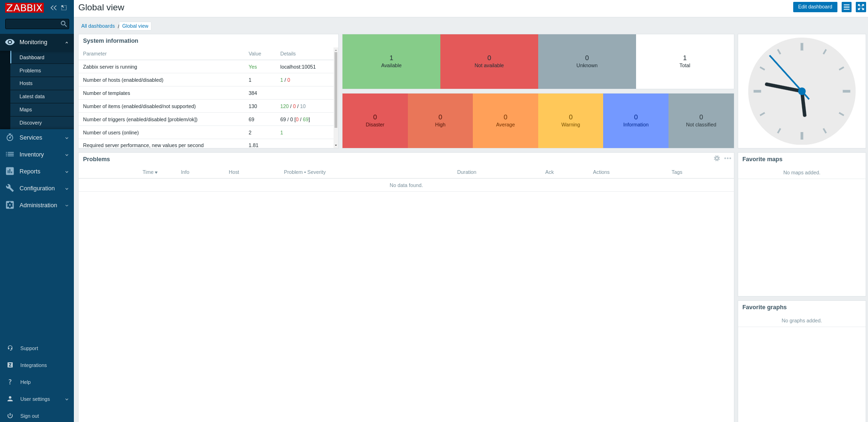868x422 pixels.
Task: Open the Maps menu item
Action: (42, 109)
